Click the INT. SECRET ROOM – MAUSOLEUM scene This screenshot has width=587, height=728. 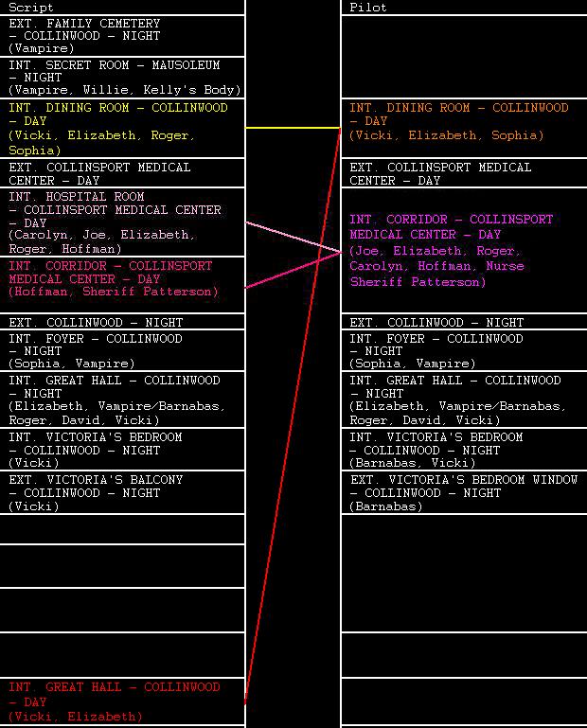click(x=122, y=78)
